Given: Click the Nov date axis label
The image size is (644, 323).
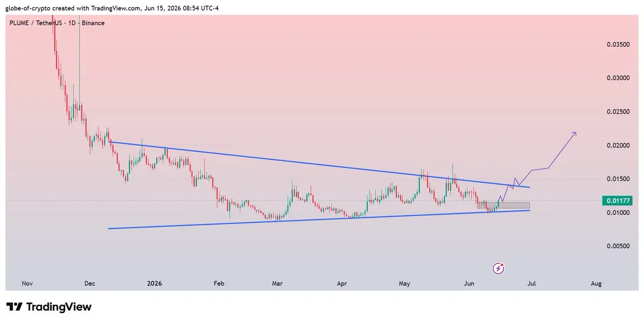Looking at the screenshot, I should (x=27, y=283).
